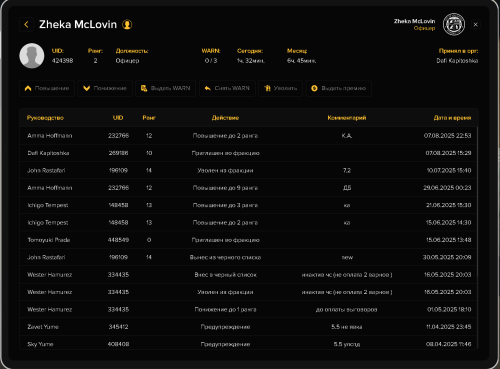This screenshot has width=500, height=369.
Task: Close the panel with the X icon
Action: click(x=476, y=24)
